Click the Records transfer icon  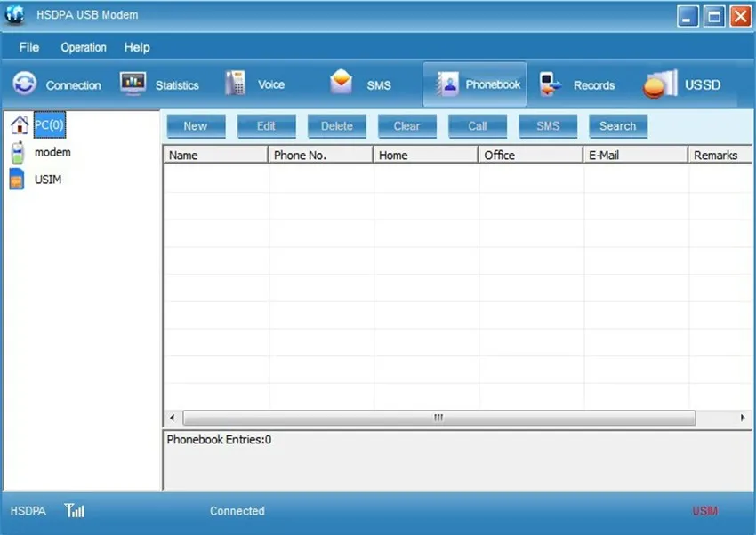pos(551,84)
